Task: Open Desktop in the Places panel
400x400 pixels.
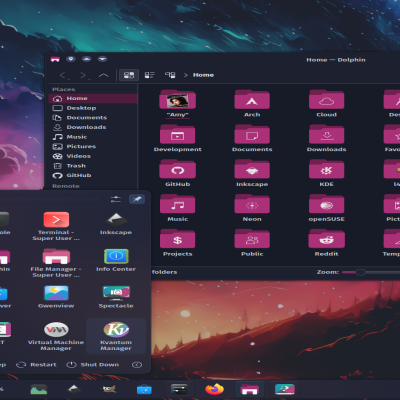Action: [x=93, y=108]
